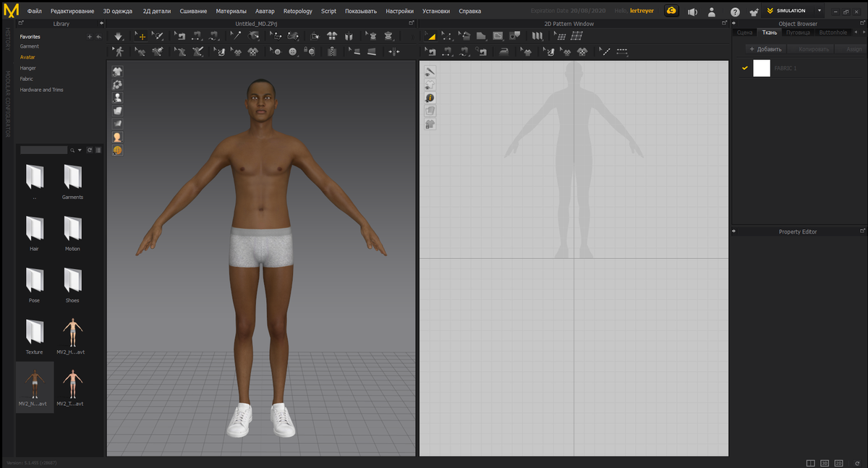Click the white FABRIC 1 color swatch
The width and height of the screenshot is (868, 468).
point(762,68)
